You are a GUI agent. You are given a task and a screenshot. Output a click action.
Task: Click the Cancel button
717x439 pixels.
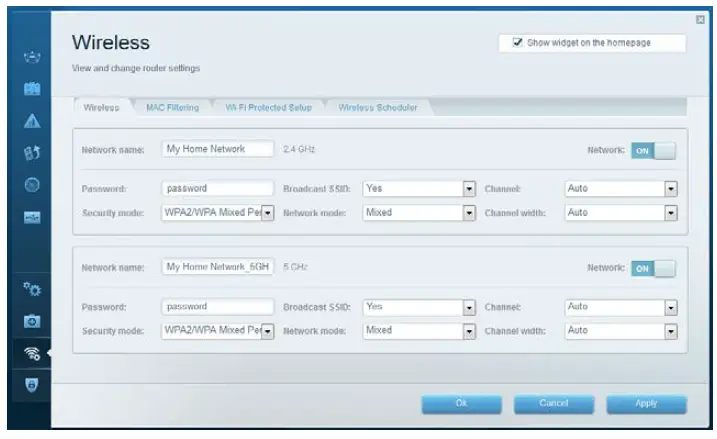tap(554, 404)
